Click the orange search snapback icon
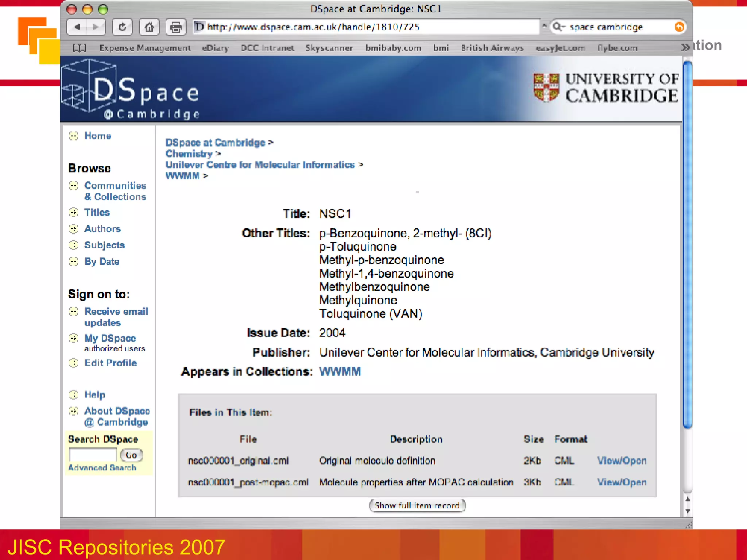Screen dimensions: 747x560 tap(679, 27)
